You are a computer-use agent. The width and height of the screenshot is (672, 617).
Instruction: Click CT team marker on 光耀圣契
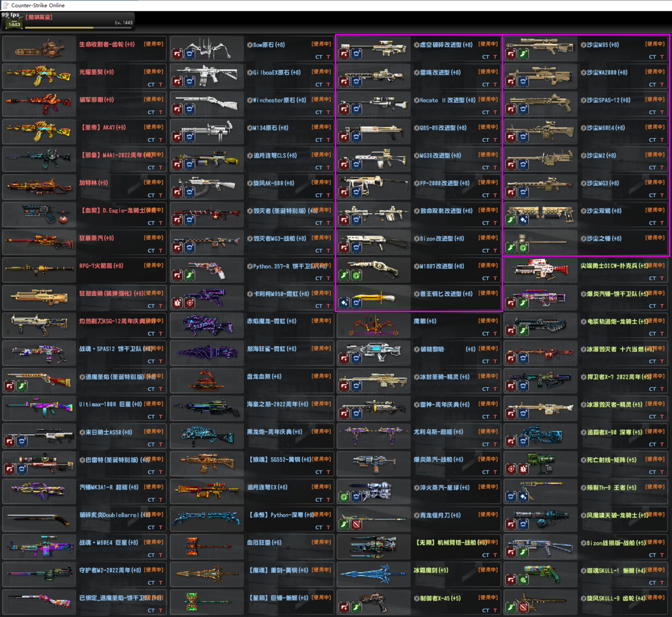click(151, 85)
